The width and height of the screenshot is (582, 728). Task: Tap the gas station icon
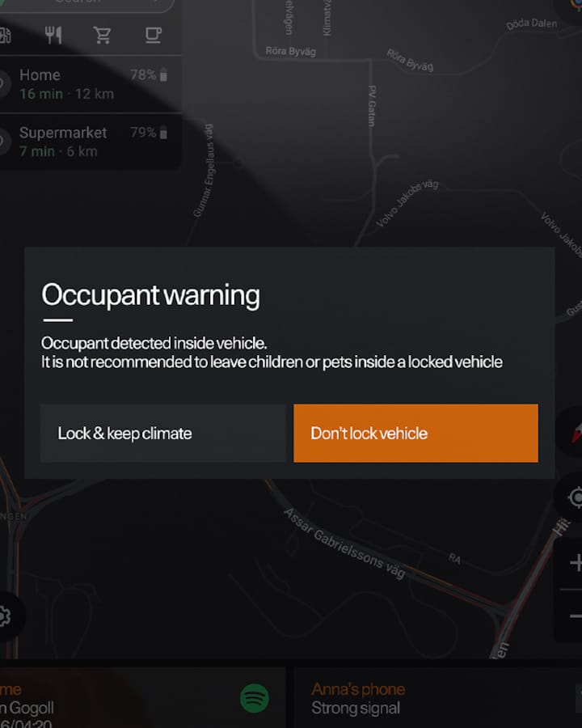point(5,36)
